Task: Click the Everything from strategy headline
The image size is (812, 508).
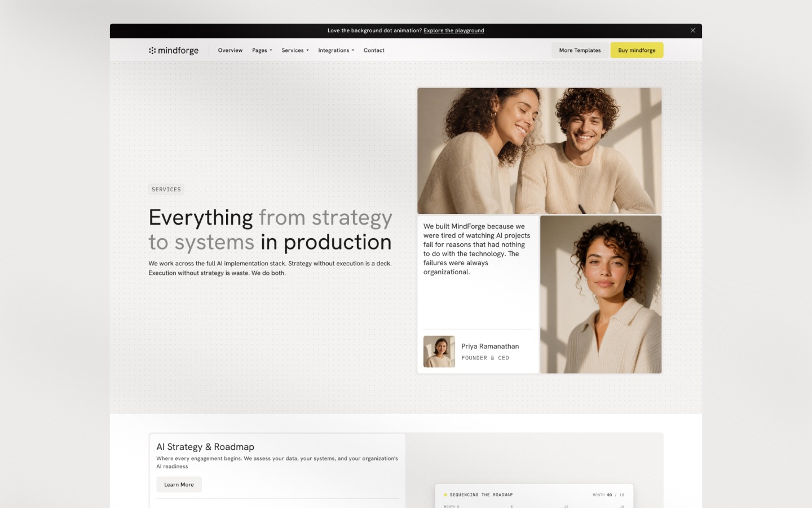Action: (x=271, y=230)
